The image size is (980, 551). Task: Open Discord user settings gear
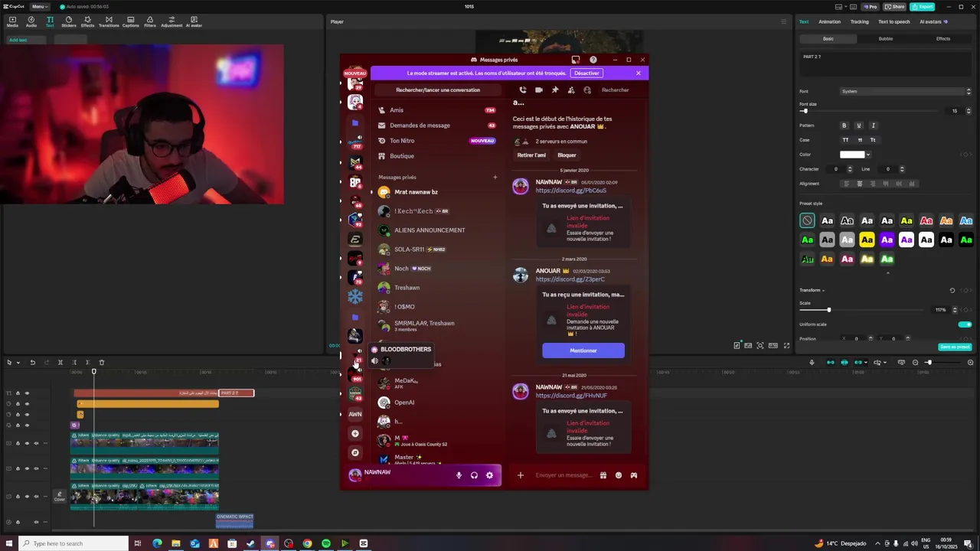tap(489, 475)
